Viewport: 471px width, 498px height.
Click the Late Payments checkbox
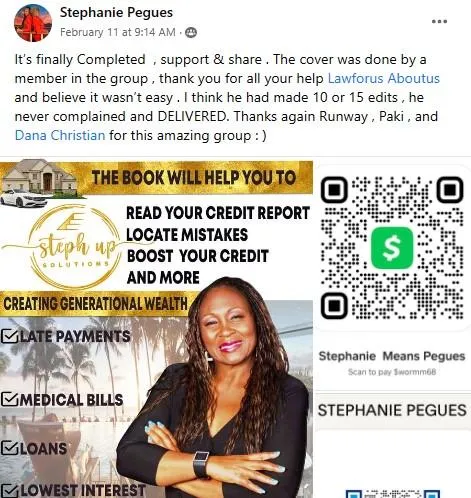(x=9, y=336)
